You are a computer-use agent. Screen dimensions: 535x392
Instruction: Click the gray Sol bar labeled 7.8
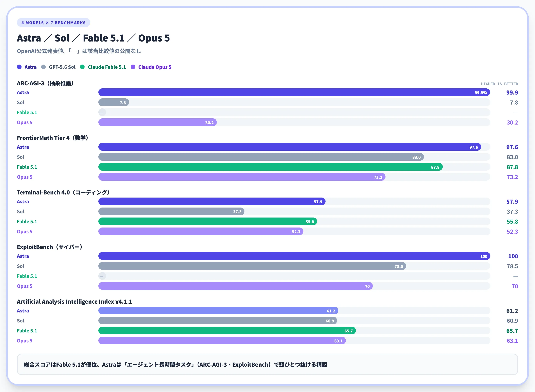[x=114, y=102]
